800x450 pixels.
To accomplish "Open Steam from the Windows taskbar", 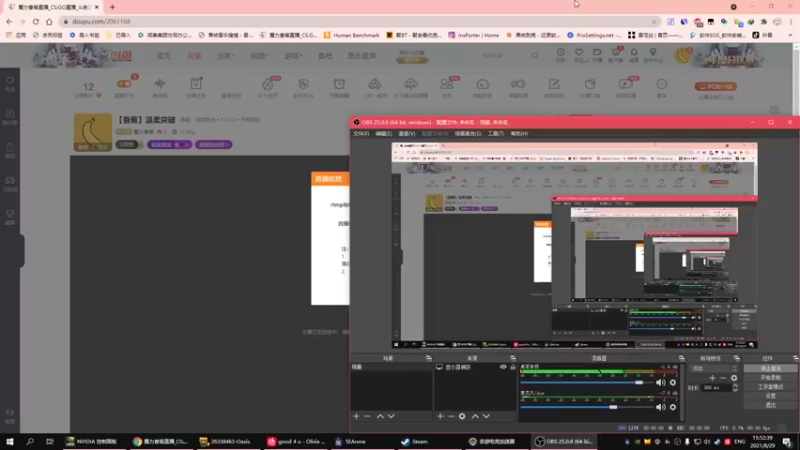I will [414, 441].
